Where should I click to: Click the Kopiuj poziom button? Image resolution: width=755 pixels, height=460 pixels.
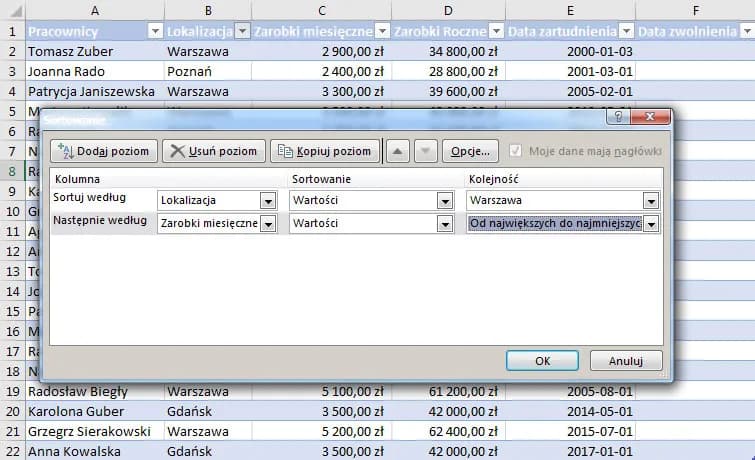click(324, 151)
